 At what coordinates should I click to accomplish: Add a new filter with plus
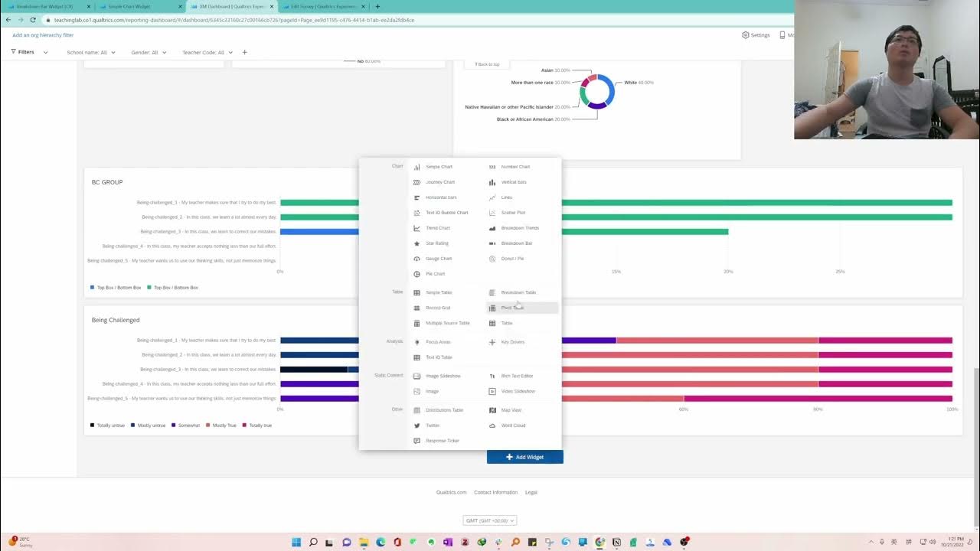pos(245,52)
